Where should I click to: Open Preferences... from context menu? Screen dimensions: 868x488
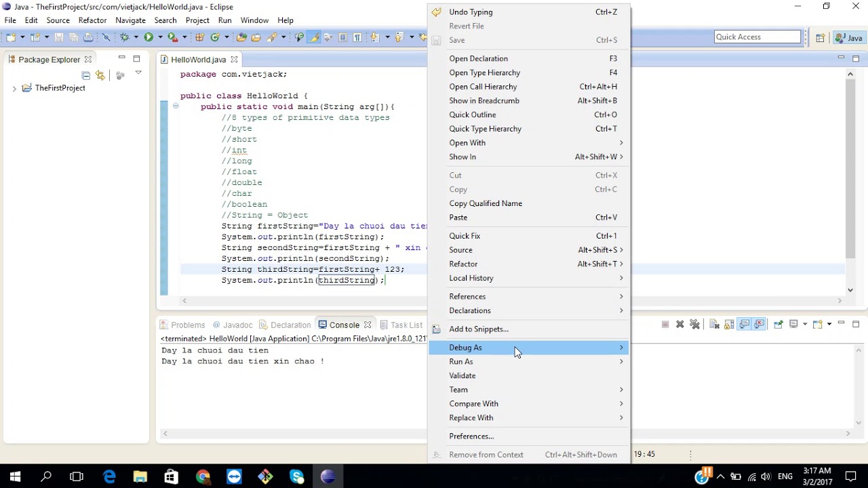coord(529,436)
